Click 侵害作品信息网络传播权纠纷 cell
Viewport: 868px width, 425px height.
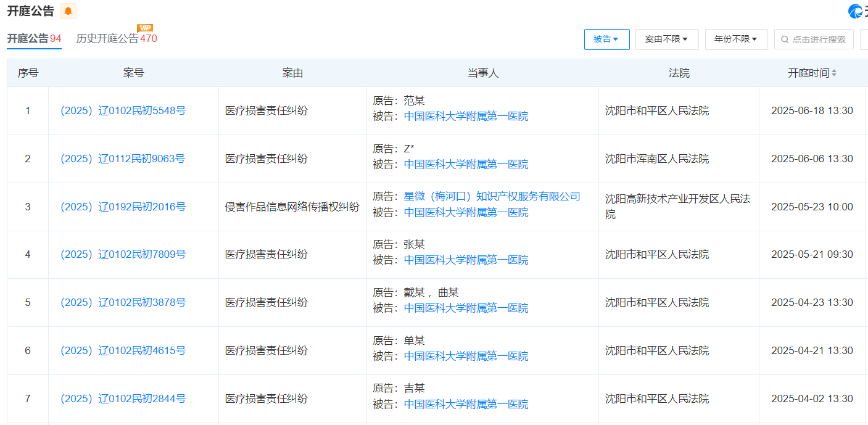[292, 207]
